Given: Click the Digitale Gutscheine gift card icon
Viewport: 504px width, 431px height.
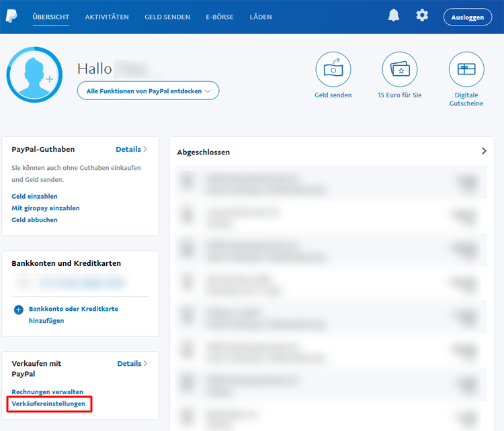Looking at the screenshot, I should click(x=466, y=69).
